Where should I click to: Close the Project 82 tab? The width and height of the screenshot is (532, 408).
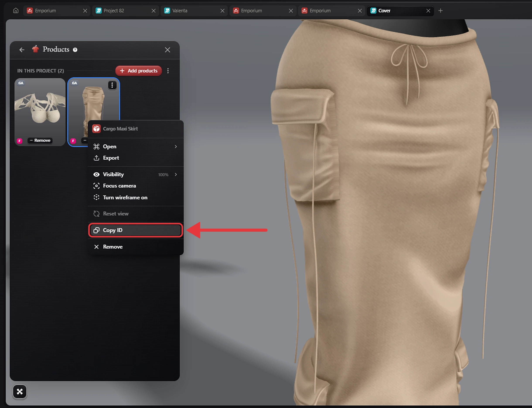[153, 11]
